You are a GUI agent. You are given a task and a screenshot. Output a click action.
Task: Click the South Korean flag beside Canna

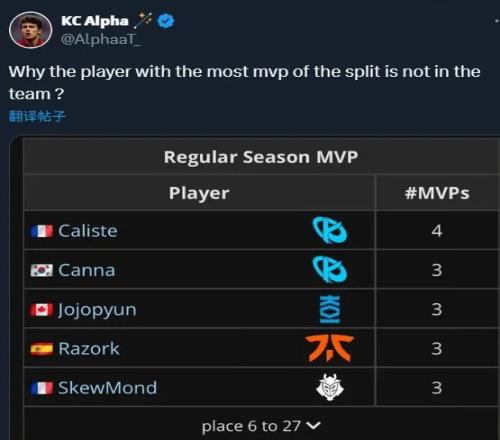pyautogui.click(x=42, y=270)
